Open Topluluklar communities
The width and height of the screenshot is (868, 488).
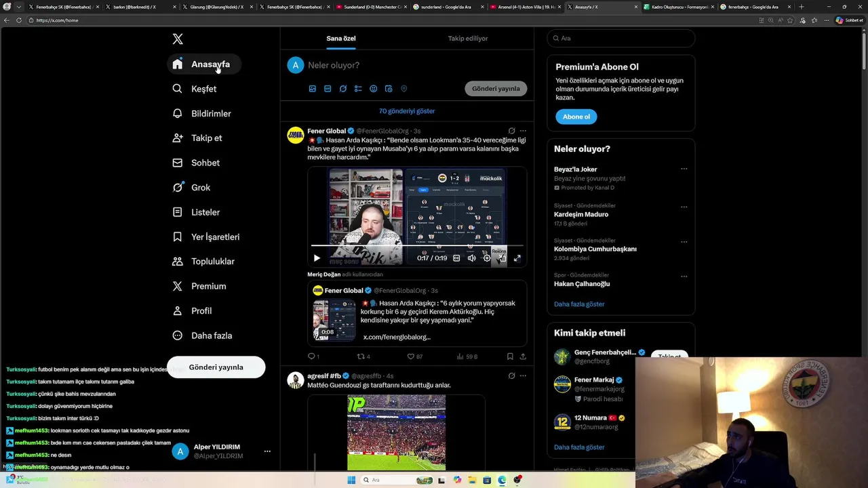(203, 262)
